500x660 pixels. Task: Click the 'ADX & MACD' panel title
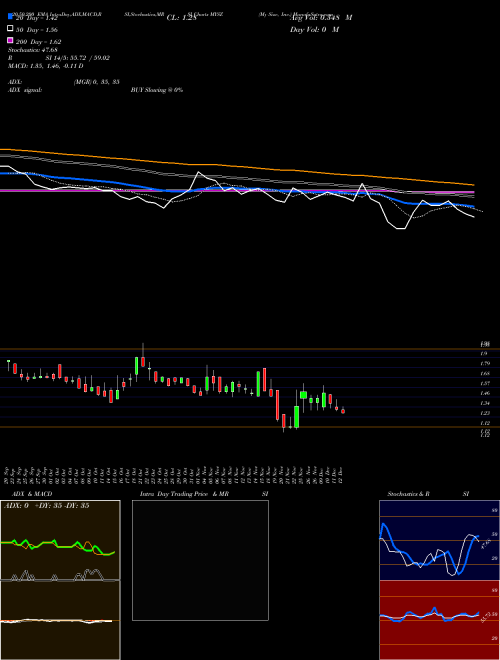32,494
